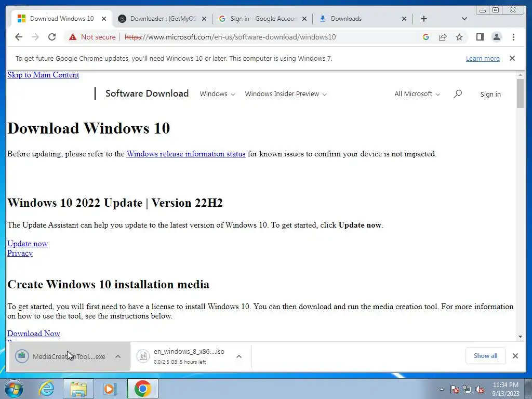Launch Internet Explorer from the taskbar
The width and height of the screenshot is (532, 399).
(x=46, y=389)
